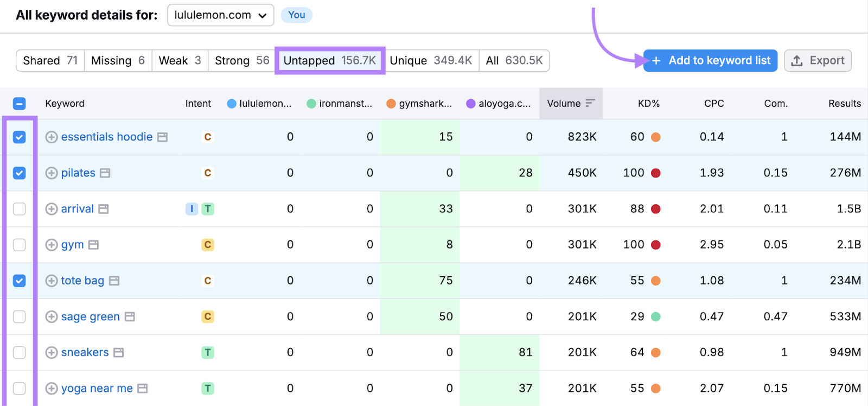Click the plus icon beside sage green
The image size is (868, 406).
pos(52,316)
